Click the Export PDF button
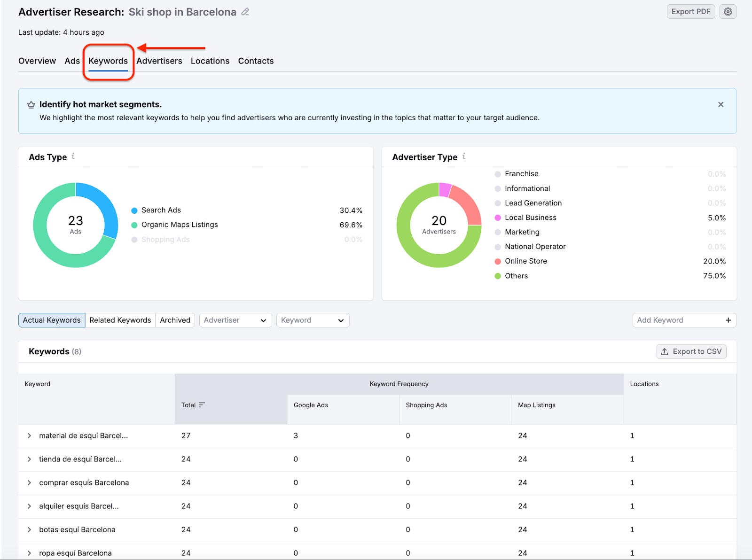 point(690,11)
